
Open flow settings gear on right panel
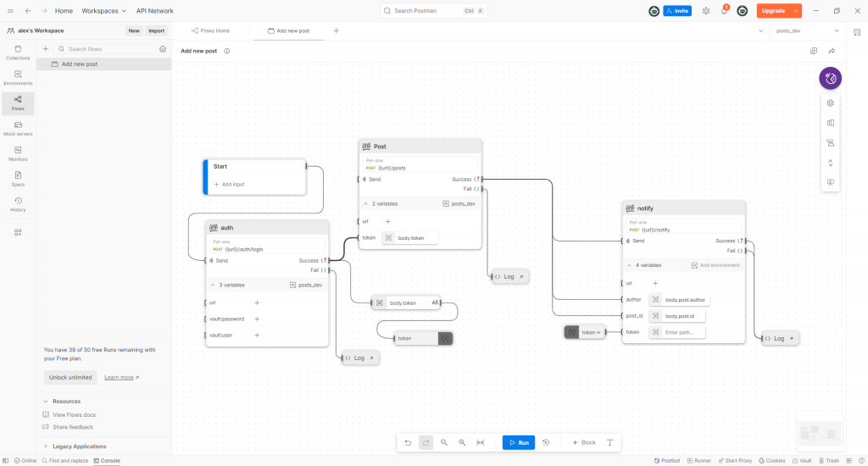point(831,103)
